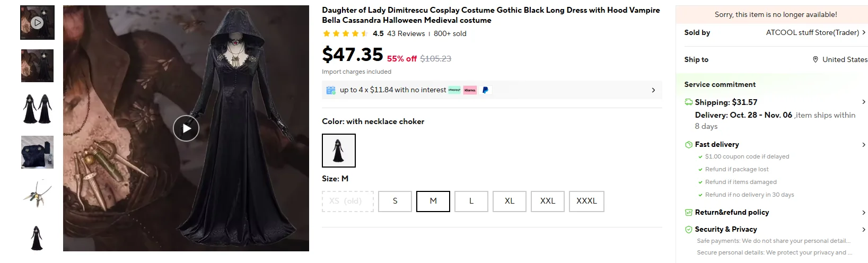Click the video thumbnail with play icon
Image resolution: width=868 pixels, height=263 pixels.
[x=37, y=23]
